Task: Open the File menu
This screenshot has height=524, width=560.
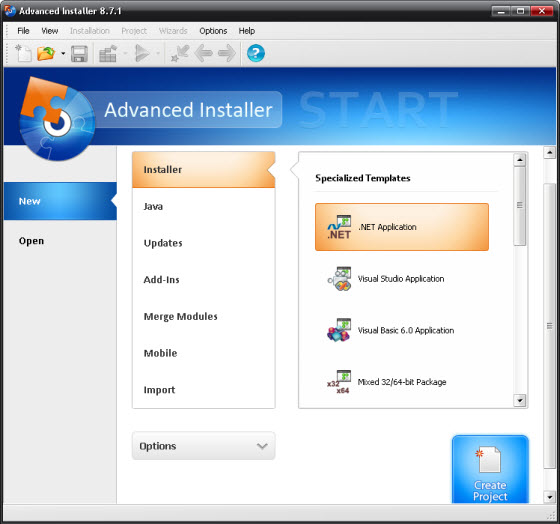Action: coord(23,31)
